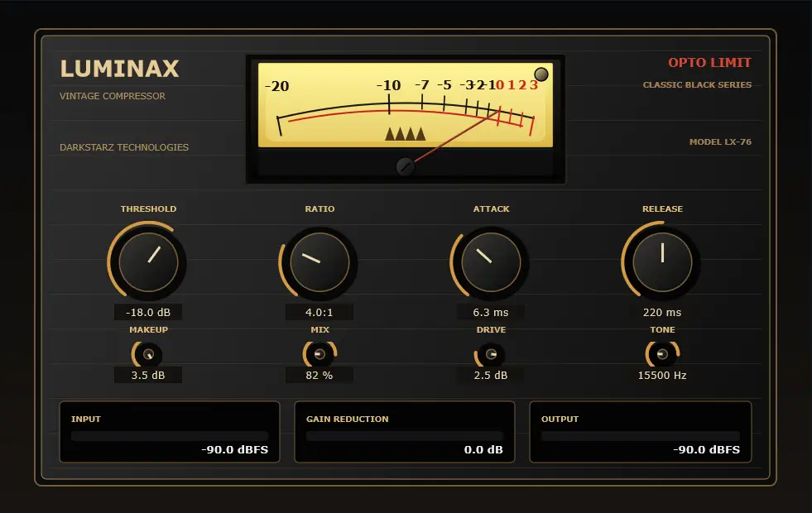
Task: Click the CLASSIC BLACK SERIES text
Action: click(x=697, y=85)
